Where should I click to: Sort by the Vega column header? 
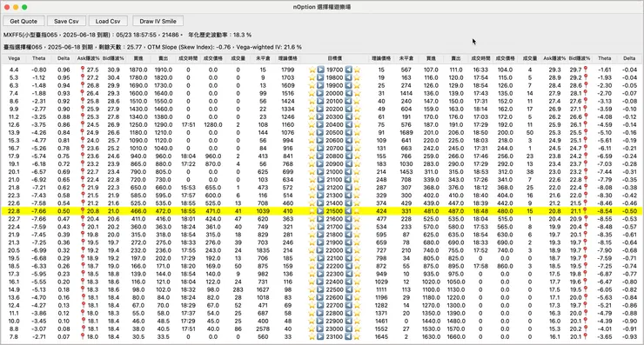(14, 58)
